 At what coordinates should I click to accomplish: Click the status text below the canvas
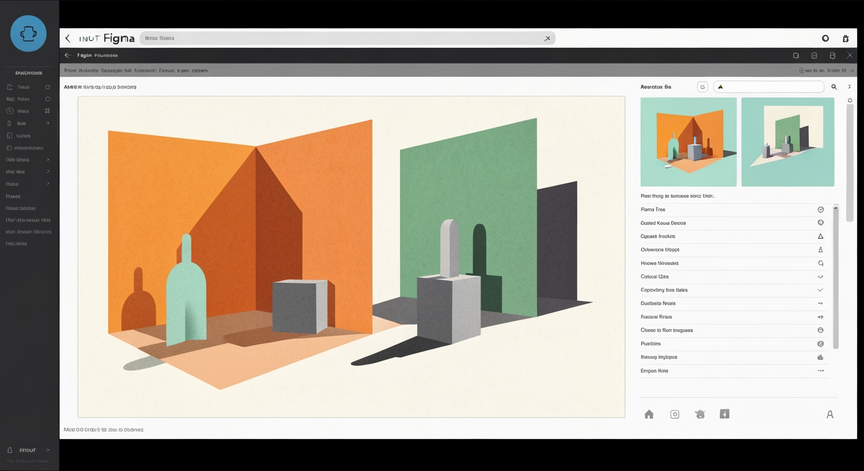point(104,430)
